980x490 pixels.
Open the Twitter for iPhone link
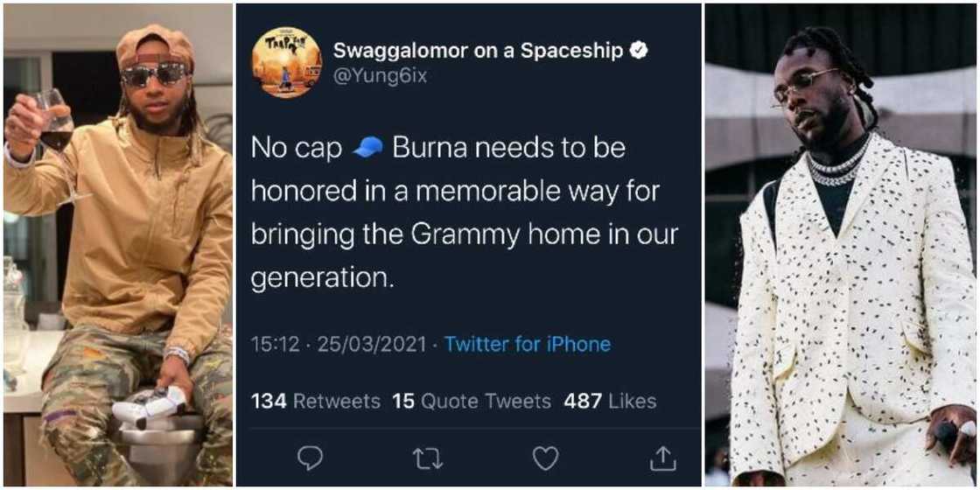click(527, 344)
